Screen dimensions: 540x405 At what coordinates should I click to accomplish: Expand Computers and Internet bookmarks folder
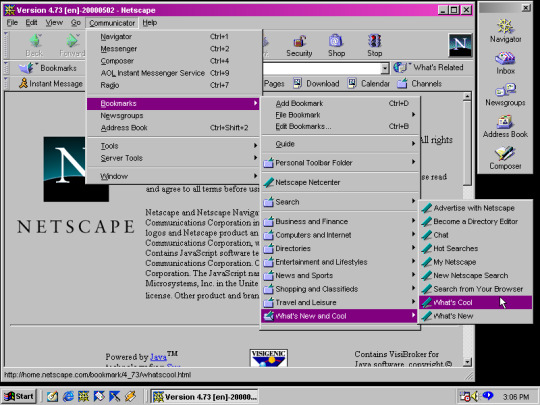click(340, 235)
